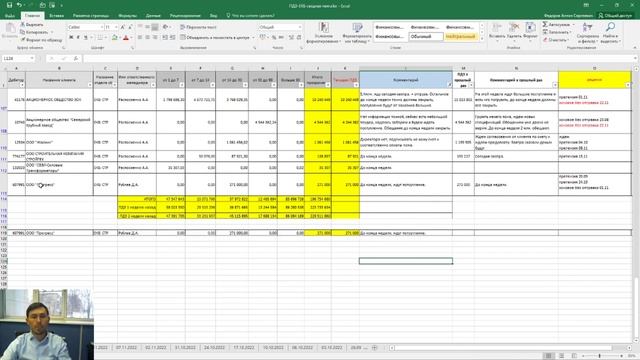Image resolution: width=640 pixels, height=360 pixels.
Task: Open filter dropdown on Debtor column header
Action: [x=22, y=85]
